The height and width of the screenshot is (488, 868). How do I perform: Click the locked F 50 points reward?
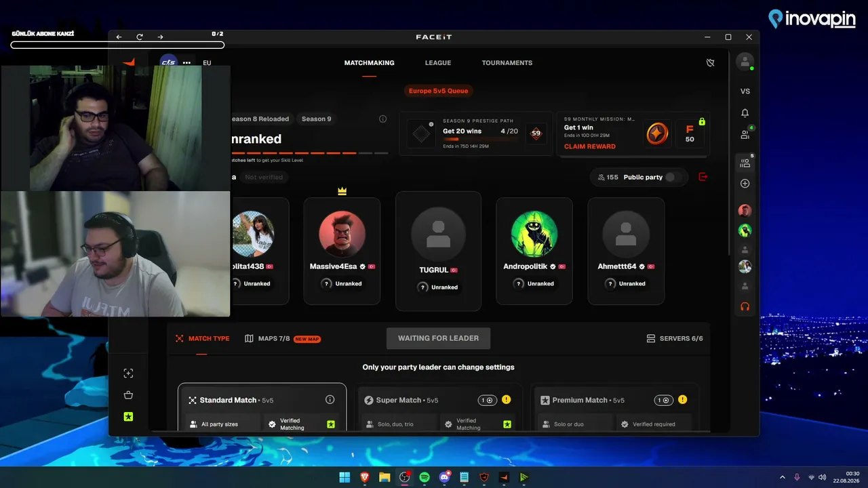coord(690,134)
